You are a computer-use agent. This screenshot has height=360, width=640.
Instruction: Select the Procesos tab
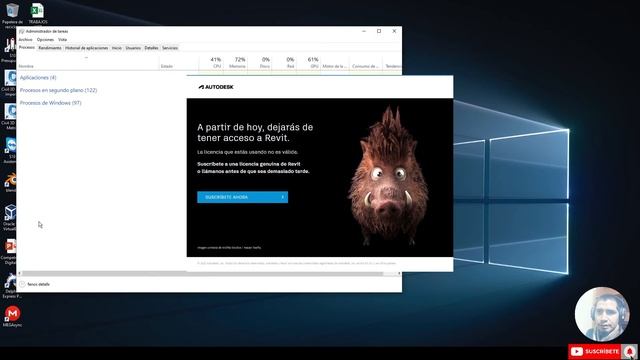(x=27, y=48)
